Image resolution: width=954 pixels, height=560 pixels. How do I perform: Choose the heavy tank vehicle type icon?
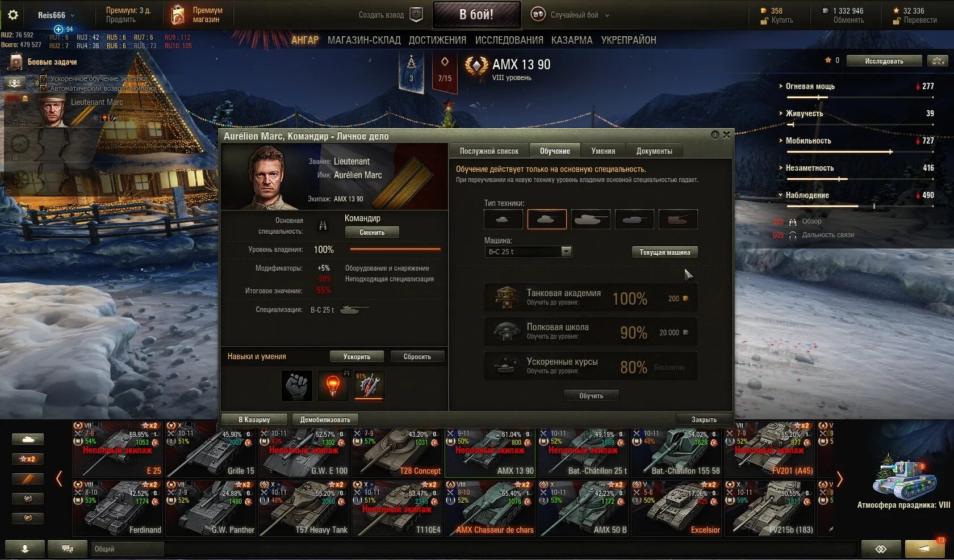click(x=591, y=219)
